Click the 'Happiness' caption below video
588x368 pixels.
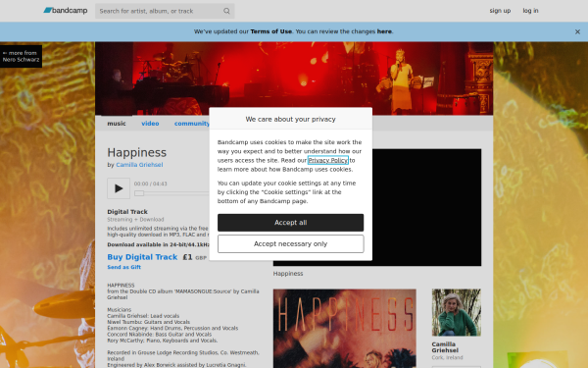288,274
